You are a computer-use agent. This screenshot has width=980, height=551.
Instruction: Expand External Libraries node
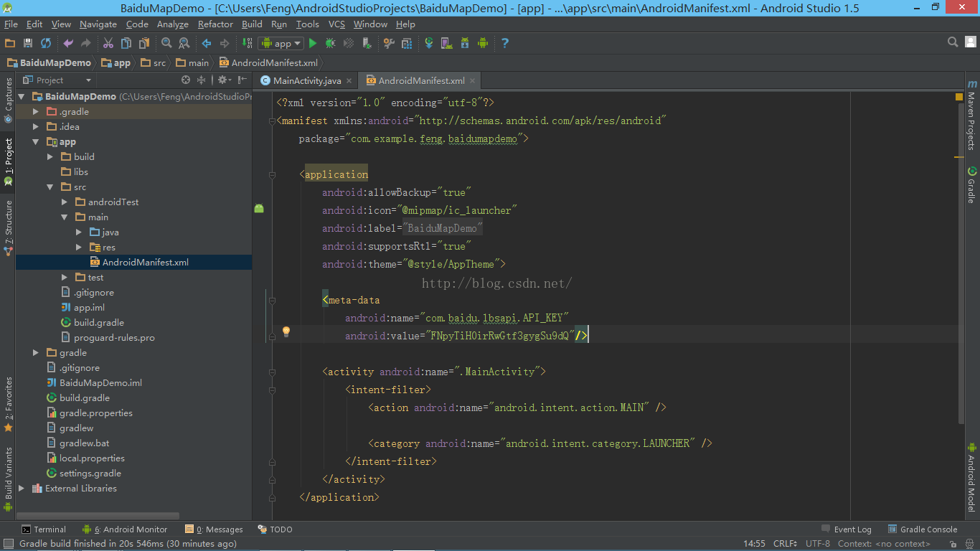22,488
